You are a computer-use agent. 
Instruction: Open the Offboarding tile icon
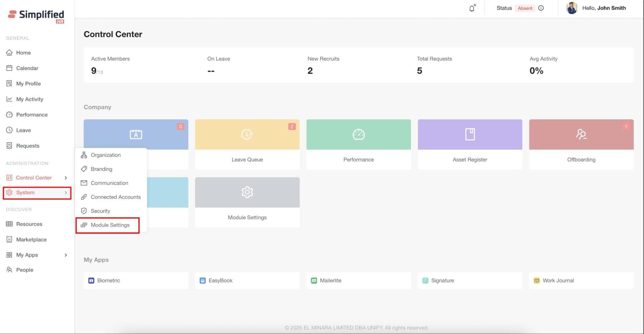click(x=581, y=135)
